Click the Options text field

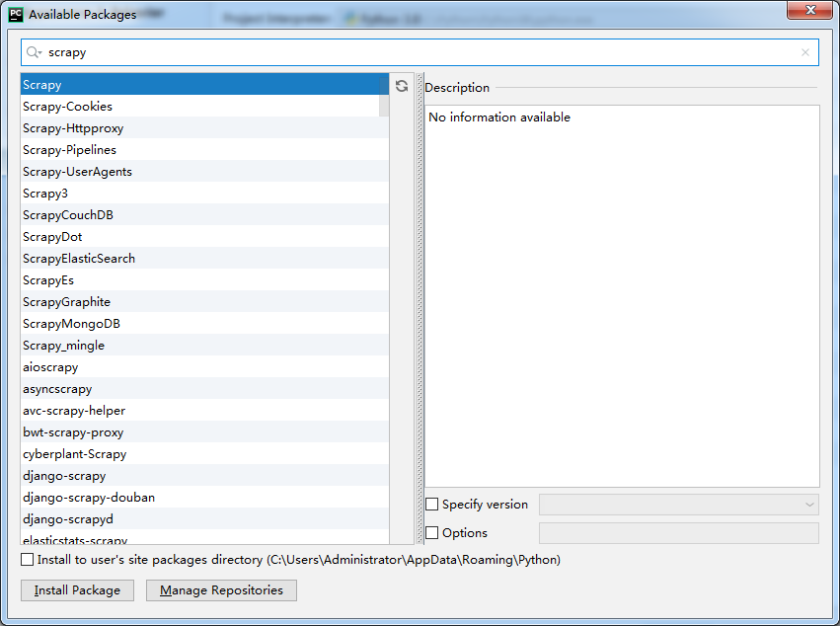[x=679, y=533]
